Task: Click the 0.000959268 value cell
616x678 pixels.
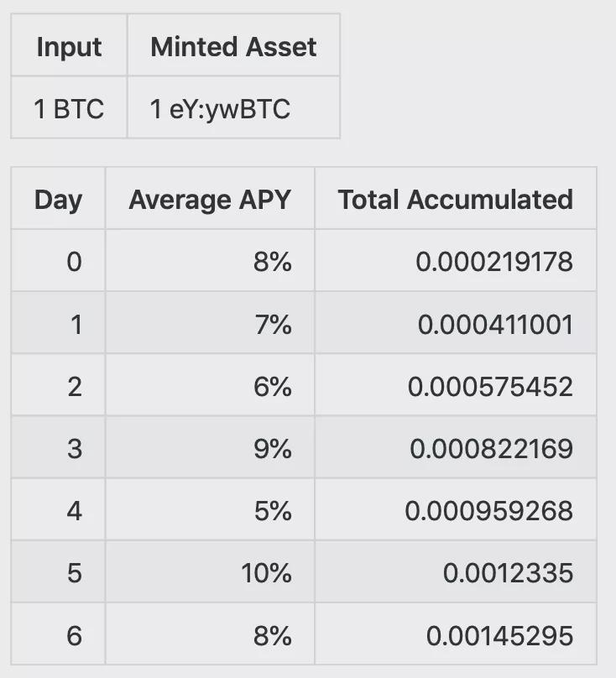Action: pyautogui.click(x=456, y=510)
